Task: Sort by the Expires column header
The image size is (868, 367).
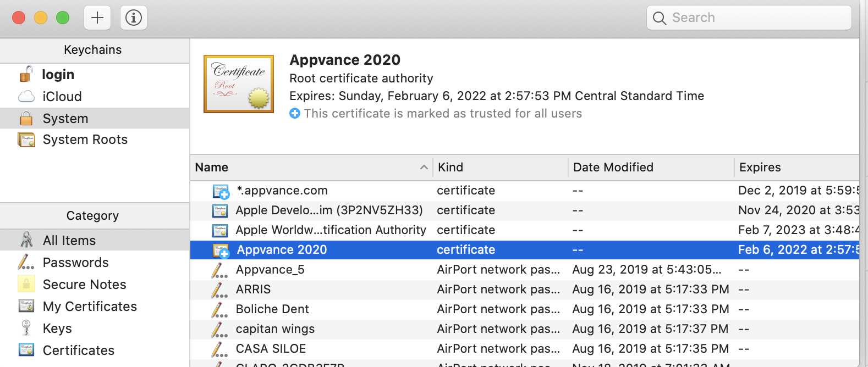Action: point(797,167)
